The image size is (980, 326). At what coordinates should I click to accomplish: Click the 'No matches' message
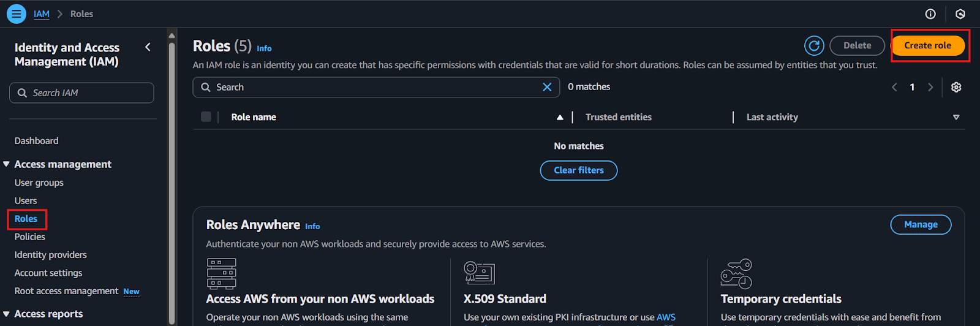coord(579,146)
